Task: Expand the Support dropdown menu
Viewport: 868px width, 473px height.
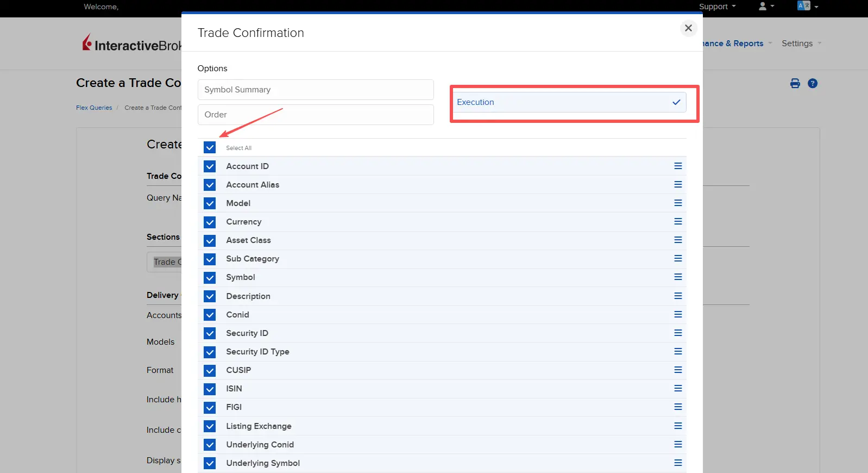Action: coord(717,7)
